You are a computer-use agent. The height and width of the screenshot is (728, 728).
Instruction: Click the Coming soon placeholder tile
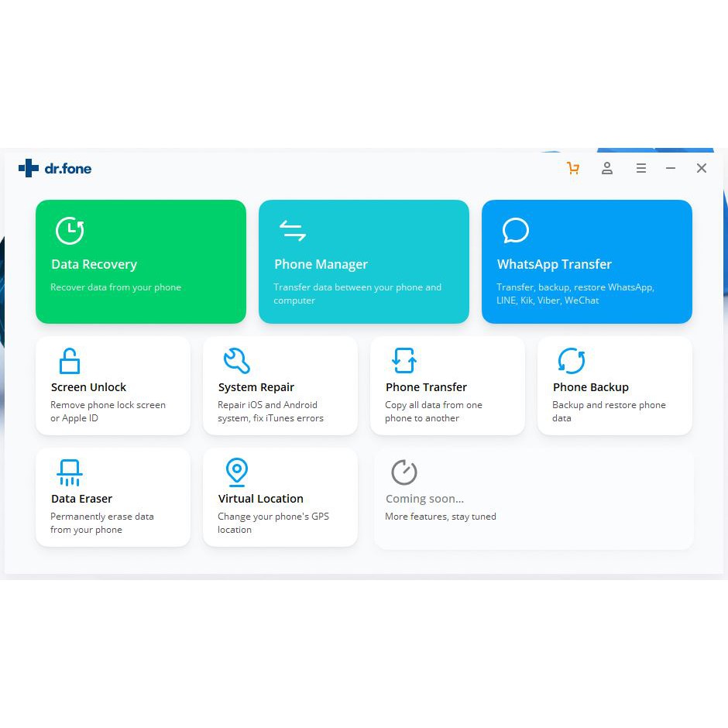pyautogui.click(x=534, y=499)
